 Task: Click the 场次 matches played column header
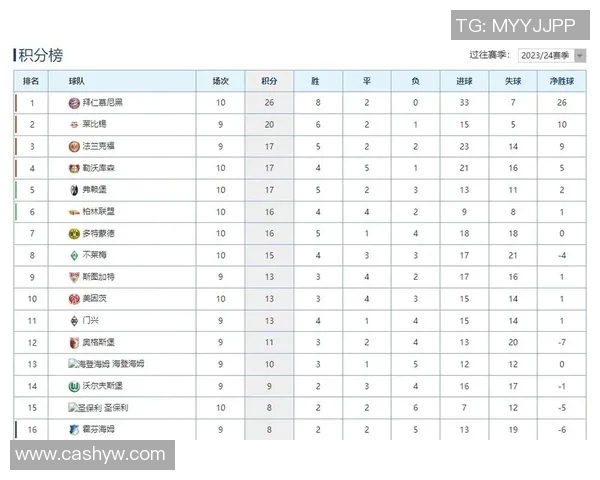[x=220, y=81]
